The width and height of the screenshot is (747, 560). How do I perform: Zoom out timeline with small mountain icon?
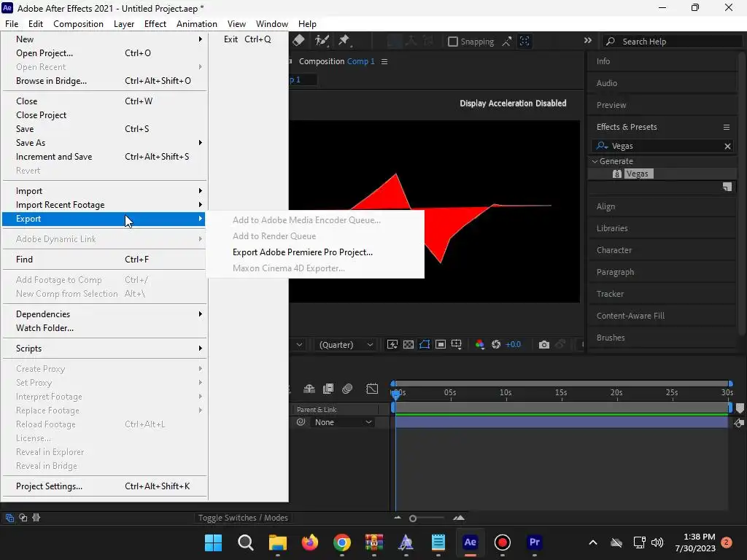coord(398,518)
